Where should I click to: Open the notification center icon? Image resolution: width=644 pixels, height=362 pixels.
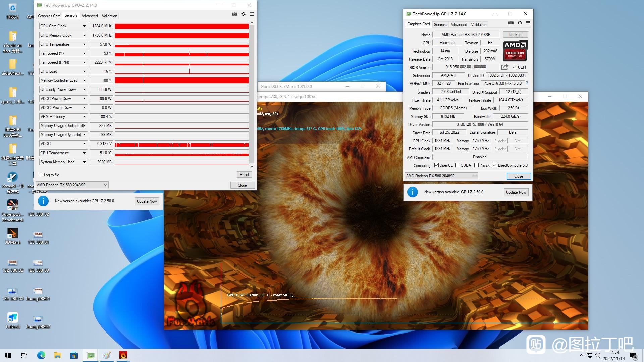click(x=633, y=356)
